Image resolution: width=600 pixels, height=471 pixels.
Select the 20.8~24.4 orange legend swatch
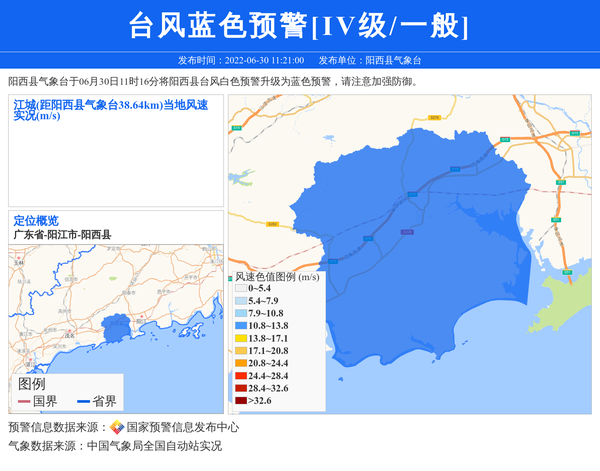pyautogui.click(x=240, y=364)
